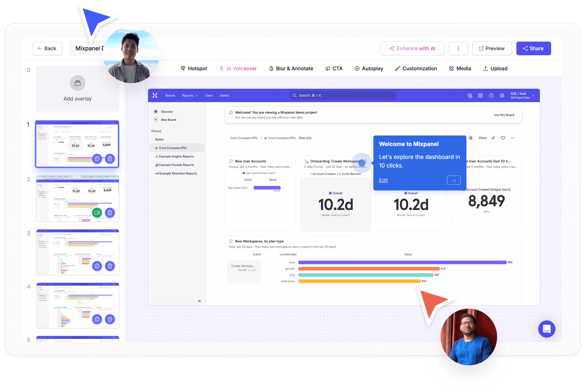Open the Events tab
The height and width of the screenshot is (392, 585).
[x=224, y=95]
